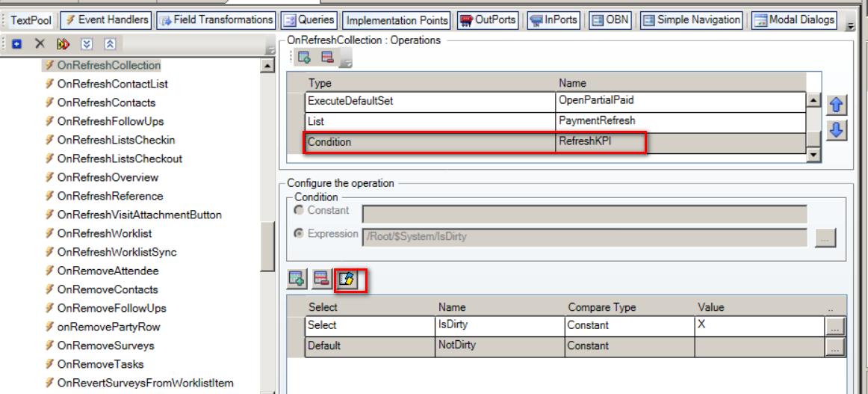Screen dimensions: 868x394
Task: Select the PaymentRefresh operation row
Action: pos(556,122)
